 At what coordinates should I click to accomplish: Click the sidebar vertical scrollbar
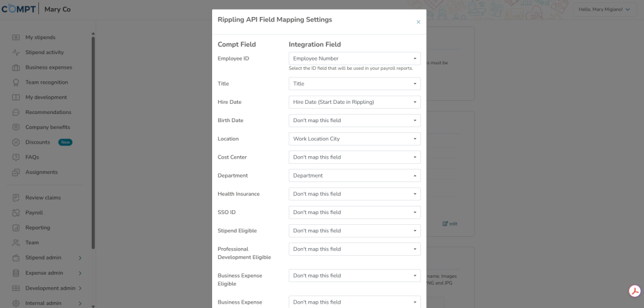[x=93, y=142]
